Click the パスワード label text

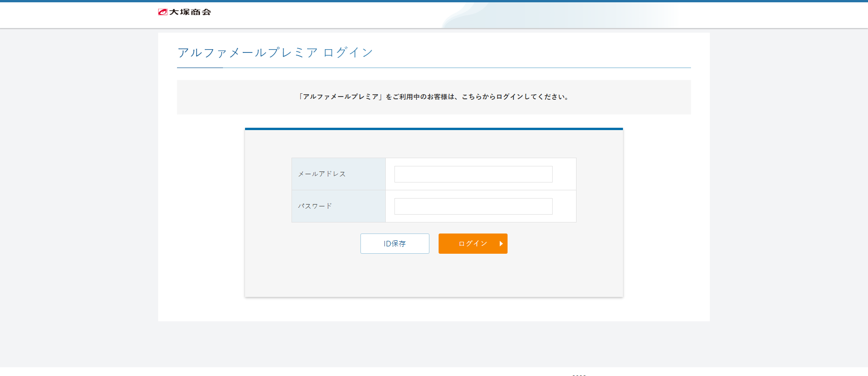click(315, 206)
